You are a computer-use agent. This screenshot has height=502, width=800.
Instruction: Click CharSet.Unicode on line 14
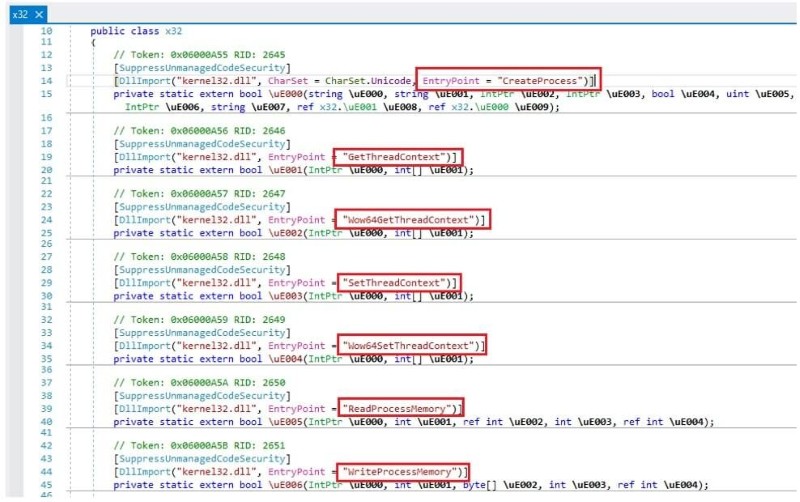[368, 81]
